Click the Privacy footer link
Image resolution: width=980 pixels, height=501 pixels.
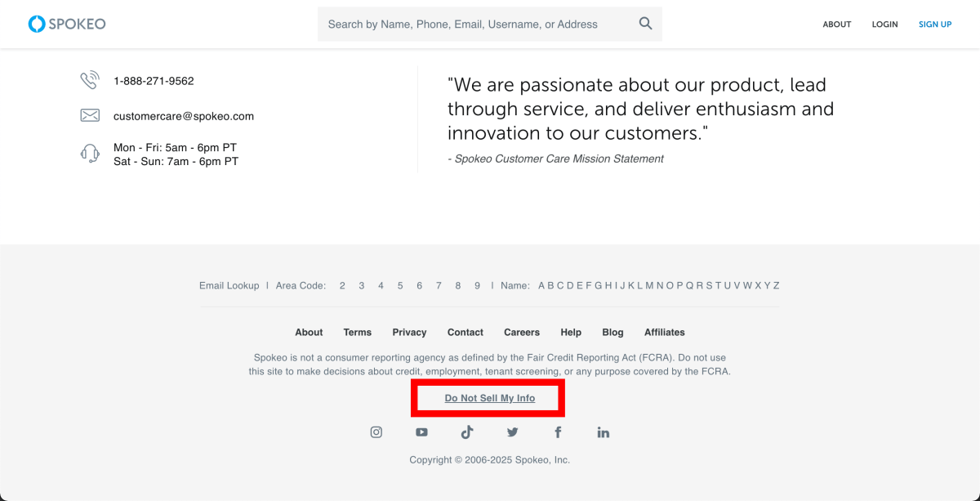409,332
